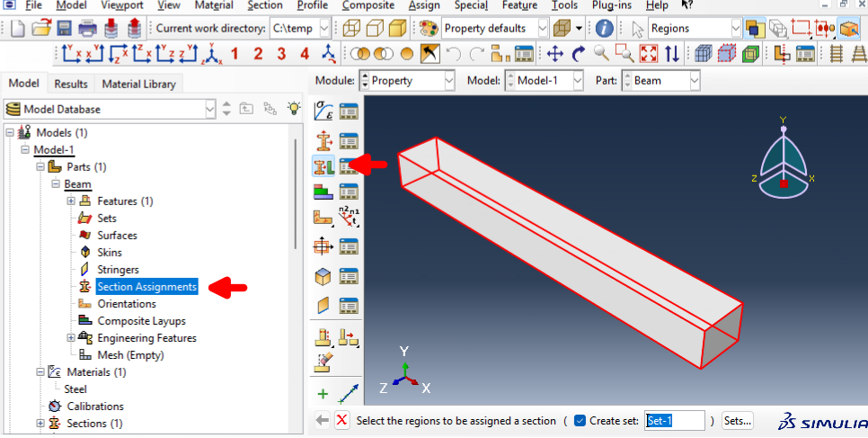
Task: Click the Pan View tool
Action: tap(555, 54)
